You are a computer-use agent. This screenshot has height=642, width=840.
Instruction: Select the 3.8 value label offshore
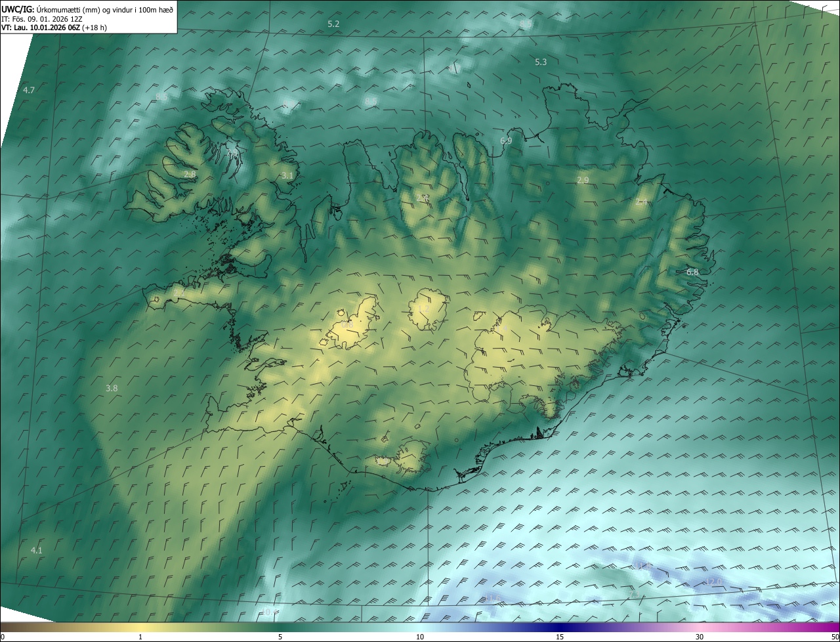pyautogui.click(x=112, y=388)
